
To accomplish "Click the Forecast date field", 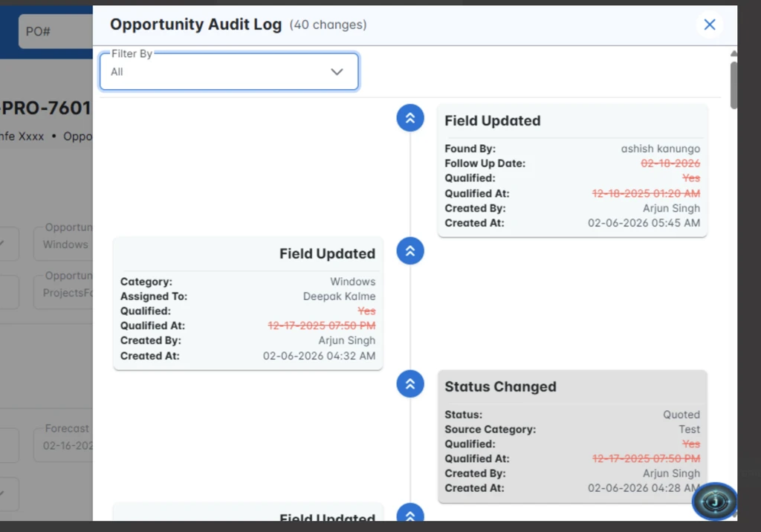I will point(65,446).
